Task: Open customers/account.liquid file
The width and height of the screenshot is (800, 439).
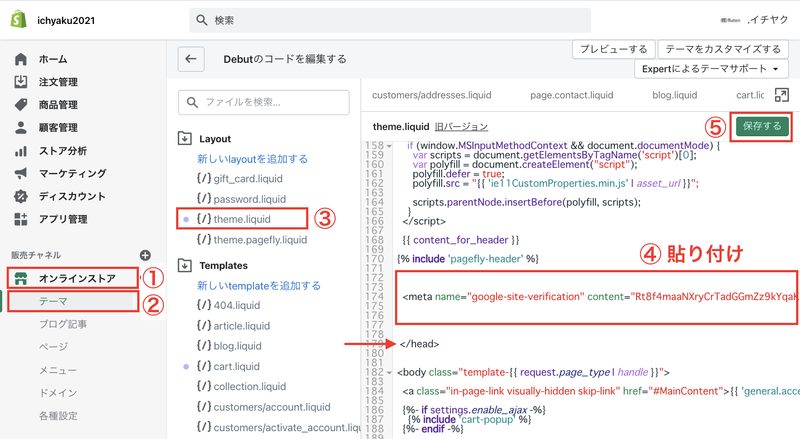Action: pos(272,407)
